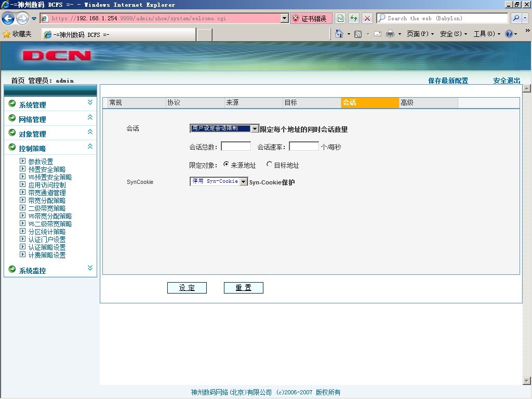Screen dimensions: 532x399
Task: Click the 保存最新配置 link
Action: coord(448,81)
